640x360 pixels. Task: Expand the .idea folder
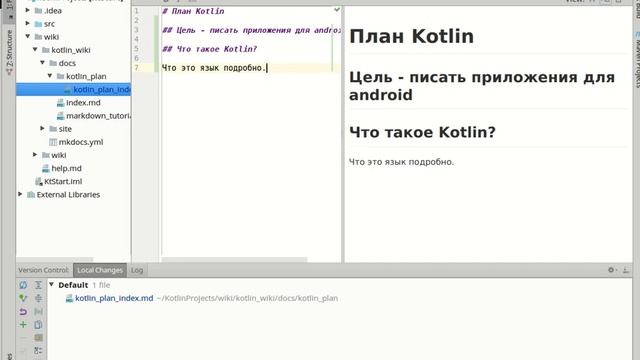point(28,10)
